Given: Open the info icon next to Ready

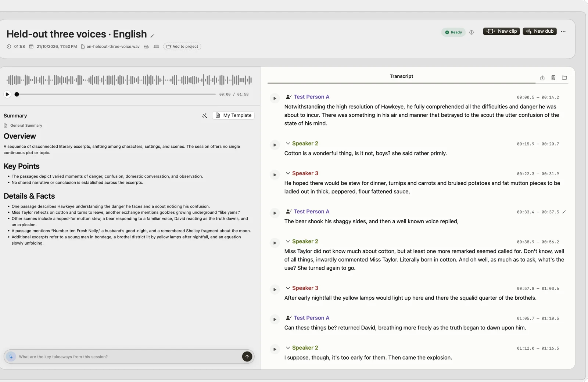Looking at the screenshot, I should (x=472, y=32).
